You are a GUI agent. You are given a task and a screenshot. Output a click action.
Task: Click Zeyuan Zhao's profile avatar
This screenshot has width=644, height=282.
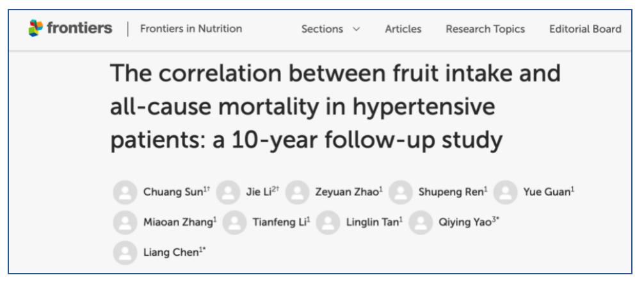pyautogui.click(x=298, y=192)
